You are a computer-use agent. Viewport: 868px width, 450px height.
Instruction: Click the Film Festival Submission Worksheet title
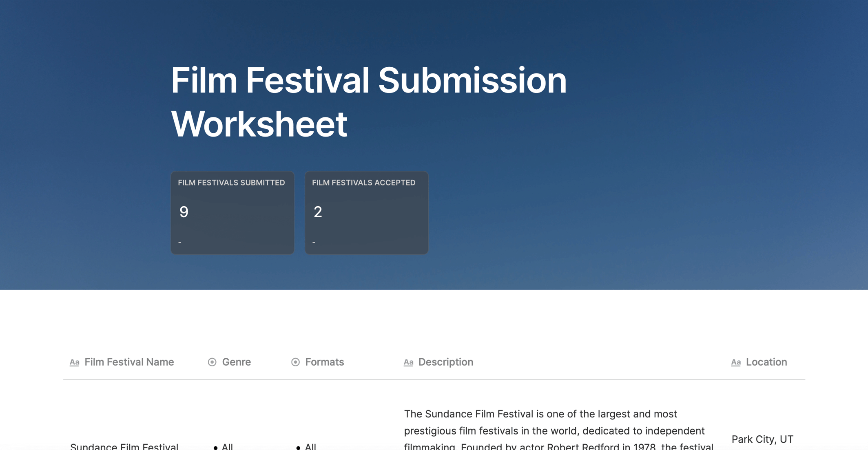point(369,102)
